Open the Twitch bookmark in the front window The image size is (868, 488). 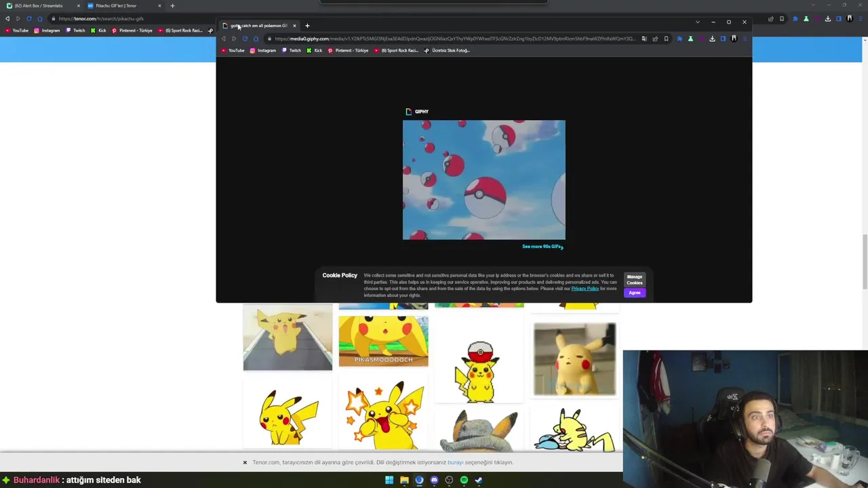[292, 50]
